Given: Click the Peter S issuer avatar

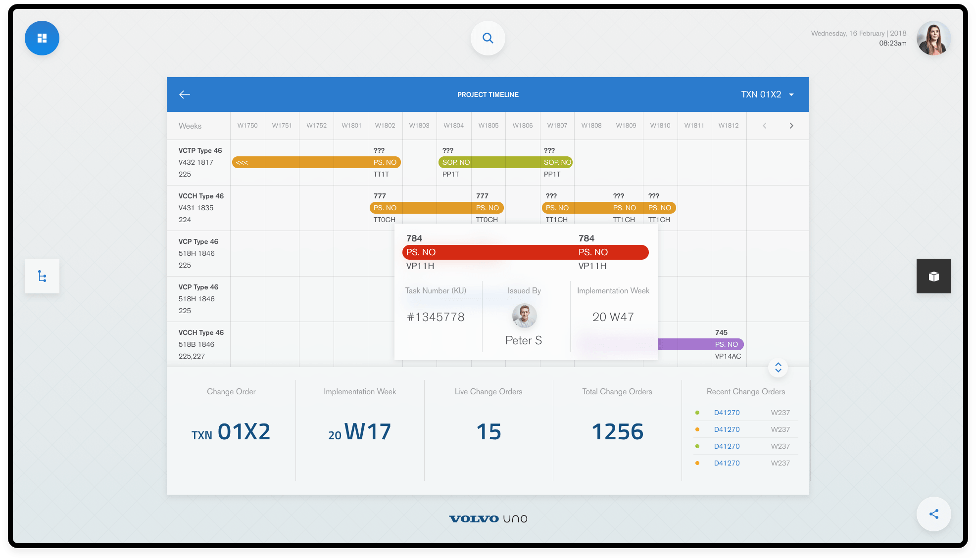Looking at the screenshot, I should click(524, 316).
